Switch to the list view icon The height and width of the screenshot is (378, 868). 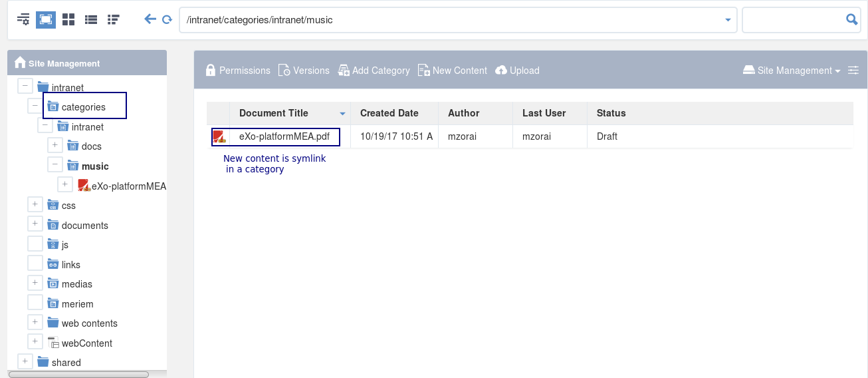click(91, 20)
